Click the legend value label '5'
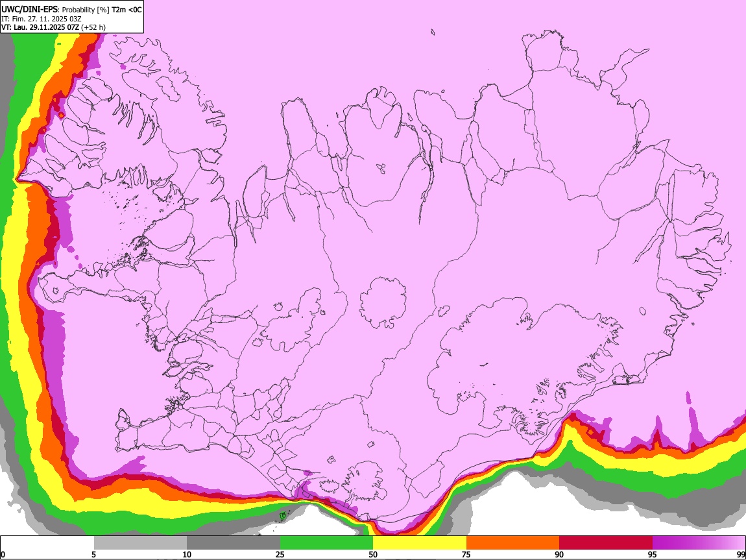Screen dimensions: 746x560 (93, 554)
